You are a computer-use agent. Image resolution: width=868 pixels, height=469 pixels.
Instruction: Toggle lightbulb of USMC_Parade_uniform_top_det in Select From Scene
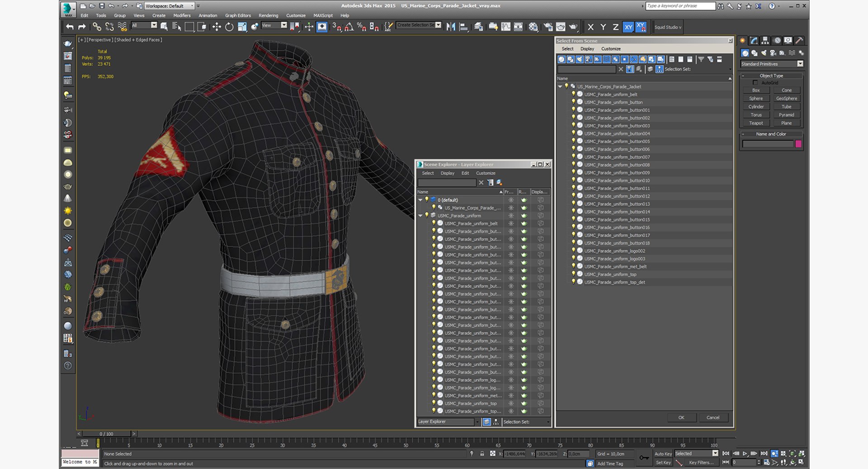pos(573,282)
